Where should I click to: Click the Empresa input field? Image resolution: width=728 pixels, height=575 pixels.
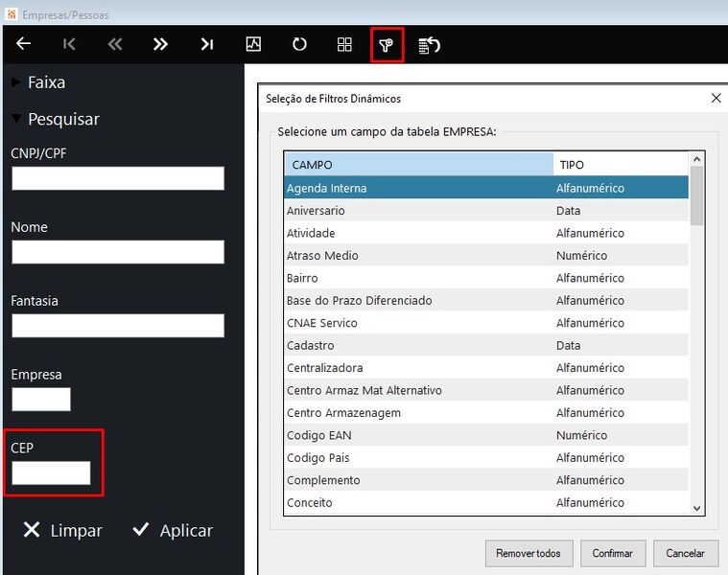41,400
